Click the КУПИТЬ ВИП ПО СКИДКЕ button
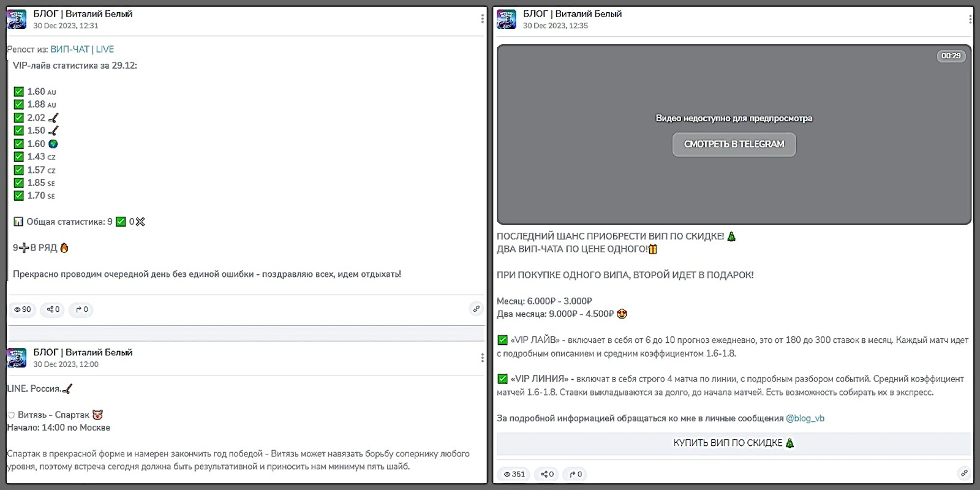The width and height of the screenshot is (980, 490). (733, 443)
